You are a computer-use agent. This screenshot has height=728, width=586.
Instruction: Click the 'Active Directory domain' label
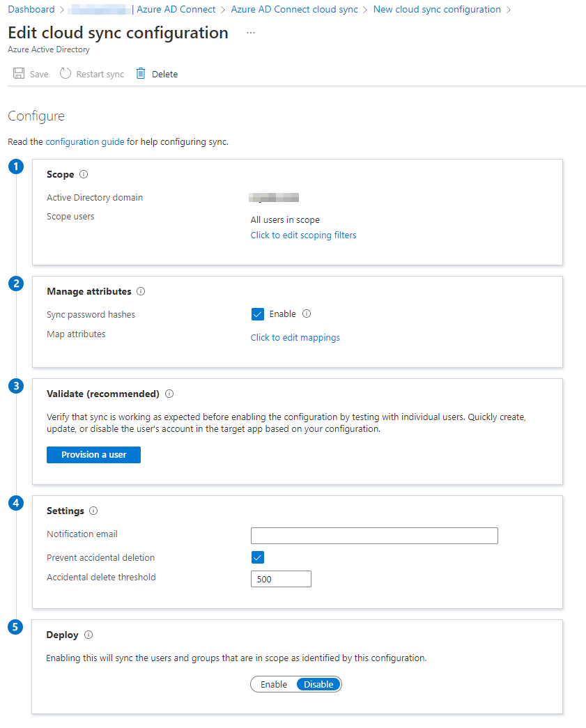tap(95, 197)
